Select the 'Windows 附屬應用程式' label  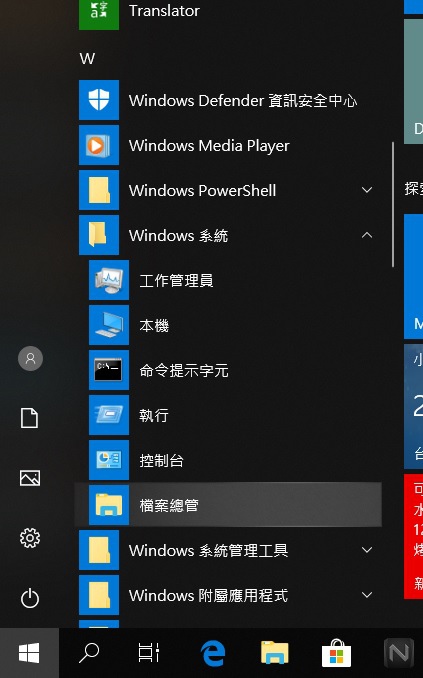pyautogui.click(x=208, y=595)
